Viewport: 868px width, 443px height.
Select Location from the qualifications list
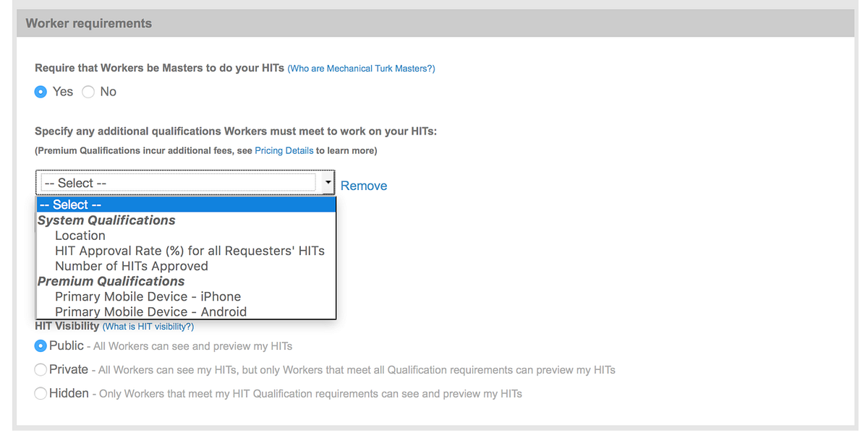[x=80, y=235]
